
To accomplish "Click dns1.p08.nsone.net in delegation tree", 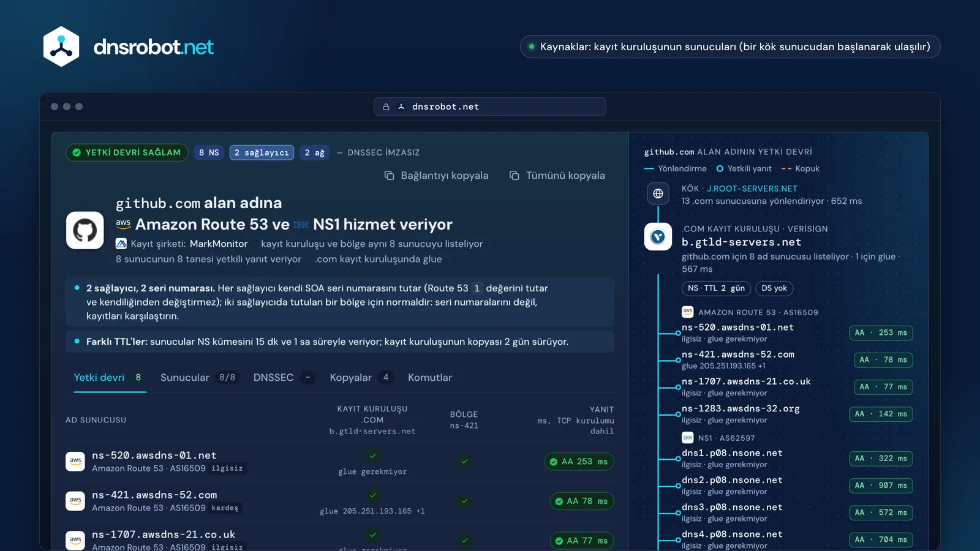I will (732, 453).
